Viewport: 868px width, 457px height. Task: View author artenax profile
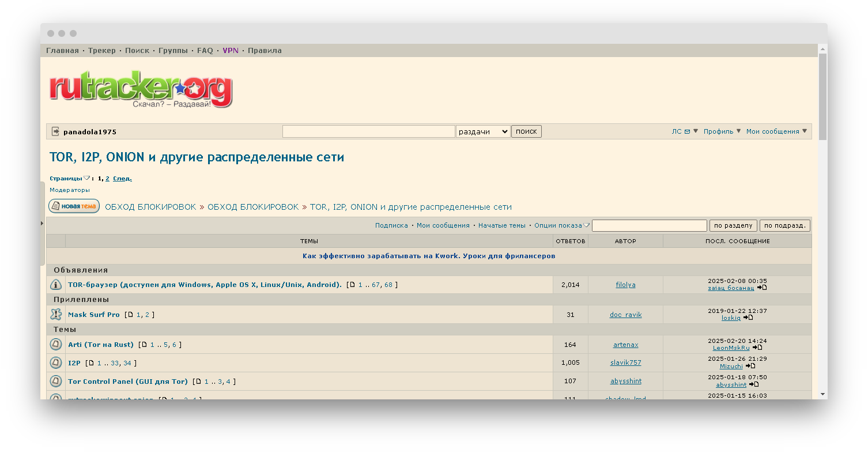625,345
